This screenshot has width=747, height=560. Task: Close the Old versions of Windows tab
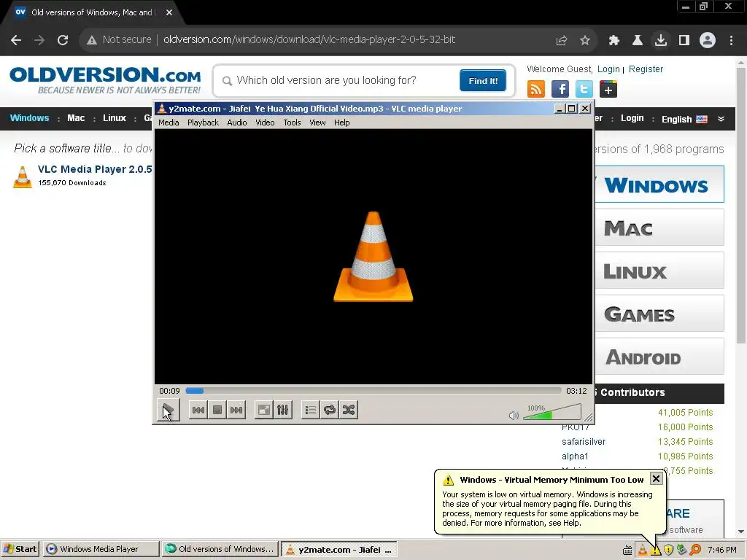click(169, 12)
